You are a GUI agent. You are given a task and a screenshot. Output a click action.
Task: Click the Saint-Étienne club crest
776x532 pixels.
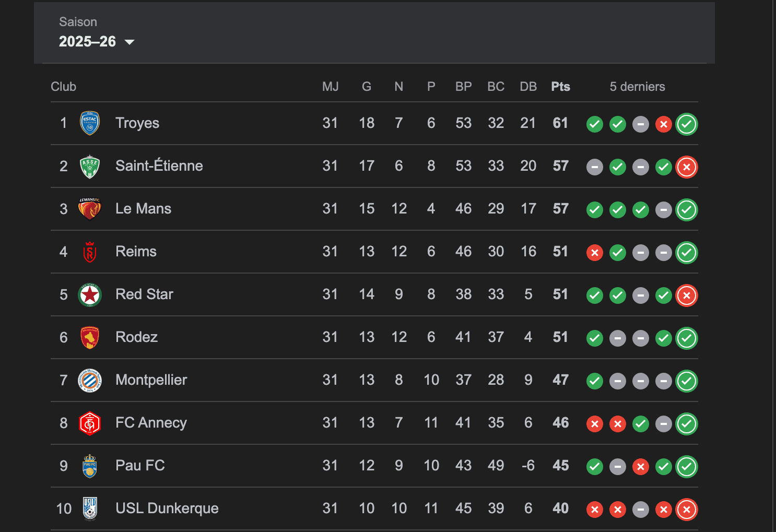[90, 167]
